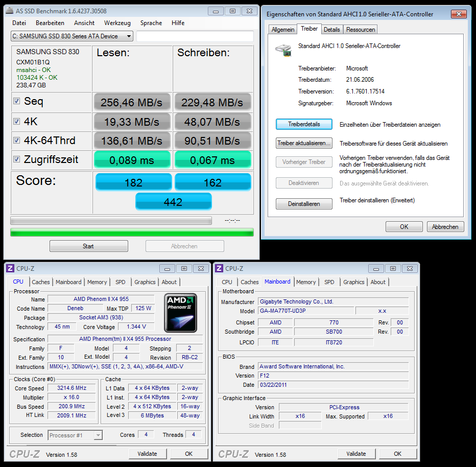
Task: Select CPU tab in left CPU-Z window
Action: (x=18, y=282)
